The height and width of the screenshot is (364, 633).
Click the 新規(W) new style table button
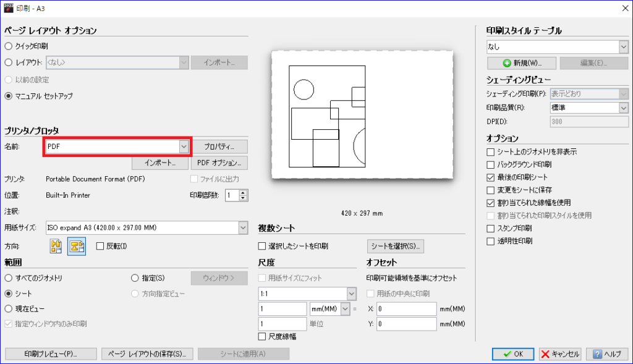coord(522,63)
